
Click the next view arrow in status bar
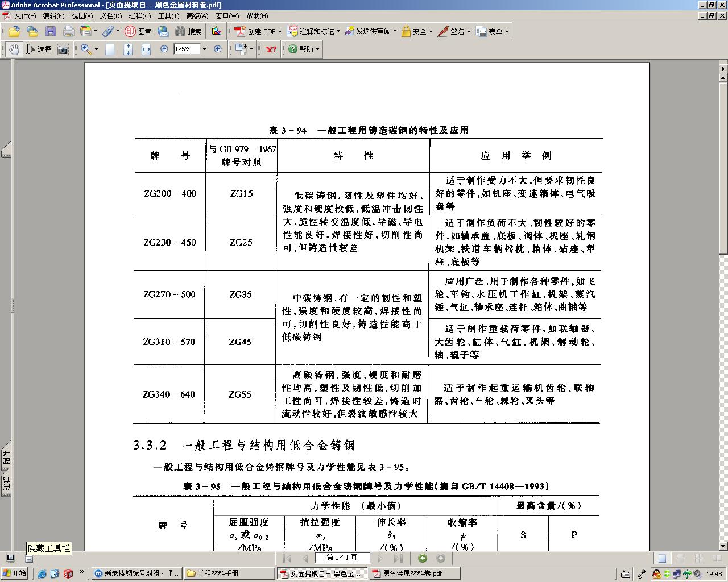(x=441, y=558)
